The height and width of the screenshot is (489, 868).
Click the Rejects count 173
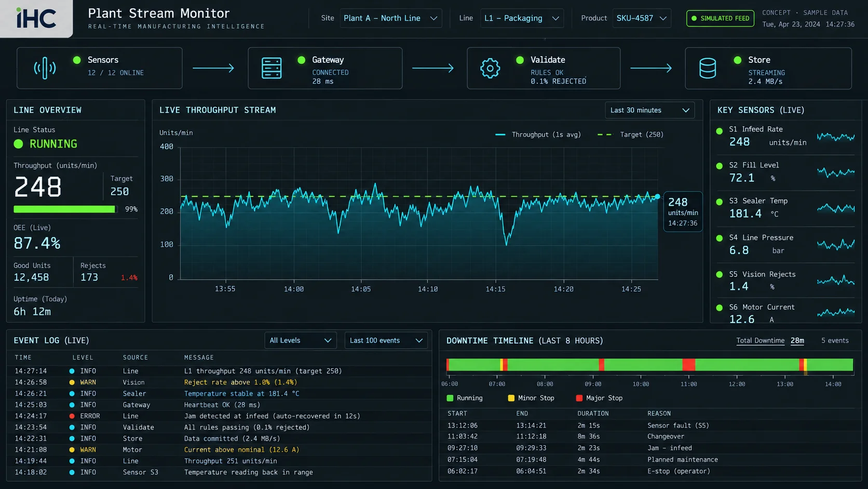[89, 277]
